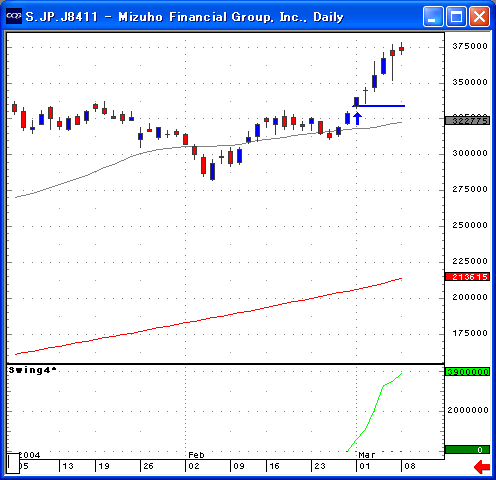Click the 200000 price axis label
Image resolution: width=496 pixels, height=480 pixels.
point(470,297)
